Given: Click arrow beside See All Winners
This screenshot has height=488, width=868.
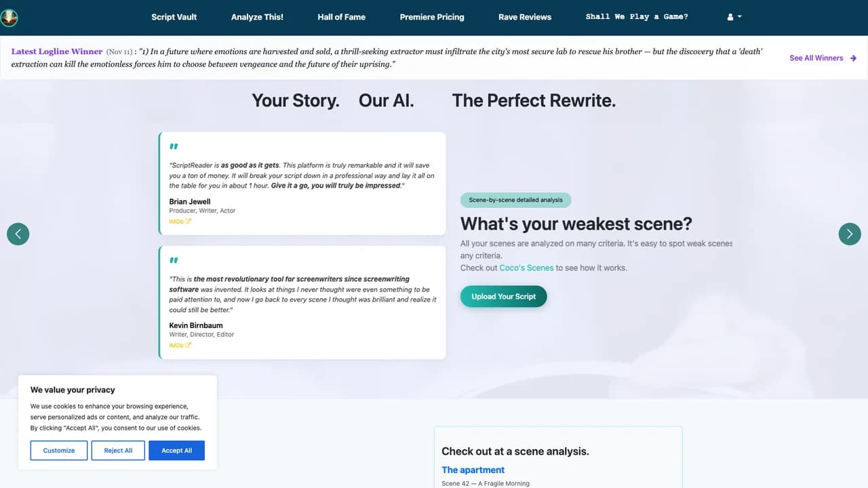Looking at the screenshot, I should [x=853, y=58].
